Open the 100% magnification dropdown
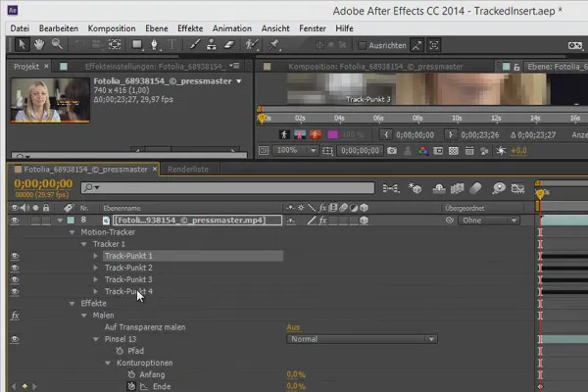This screenshot has height=392, width=588. [x=295, y=150]
